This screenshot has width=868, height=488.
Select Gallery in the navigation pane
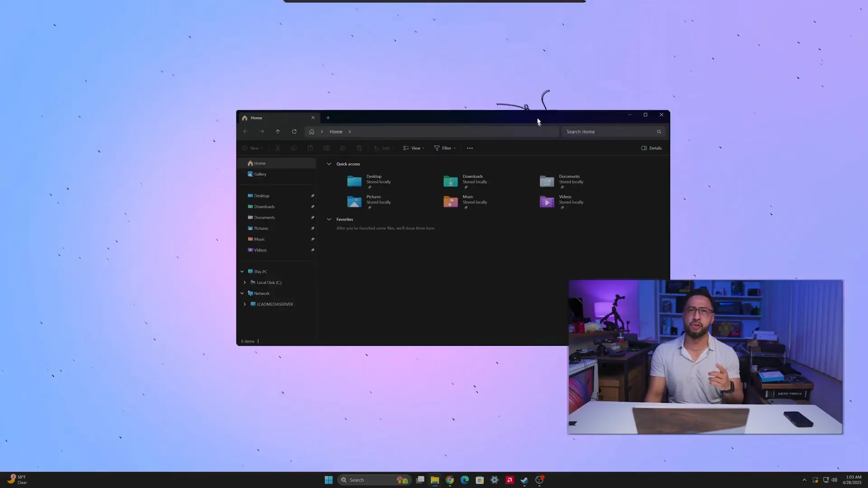point(277,174)
